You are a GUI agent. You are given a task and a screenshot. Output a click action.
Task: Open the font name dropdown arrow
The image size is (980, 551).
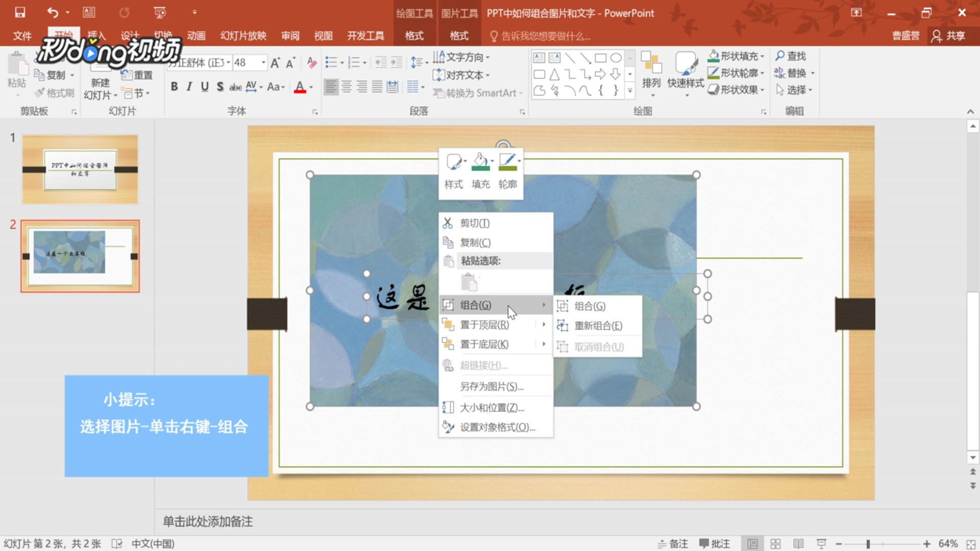(x=228, y=62)
